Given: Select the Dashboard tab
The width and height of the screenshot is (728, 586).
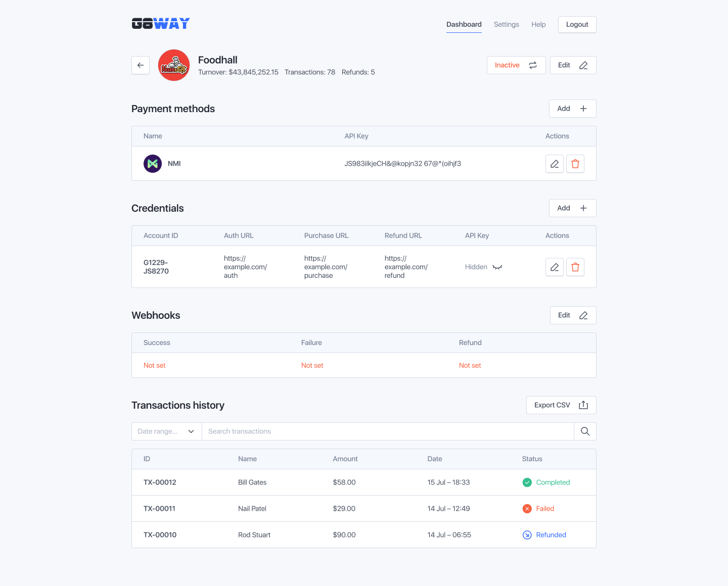Looking at the screenshot, I should [x=464, y=24].
